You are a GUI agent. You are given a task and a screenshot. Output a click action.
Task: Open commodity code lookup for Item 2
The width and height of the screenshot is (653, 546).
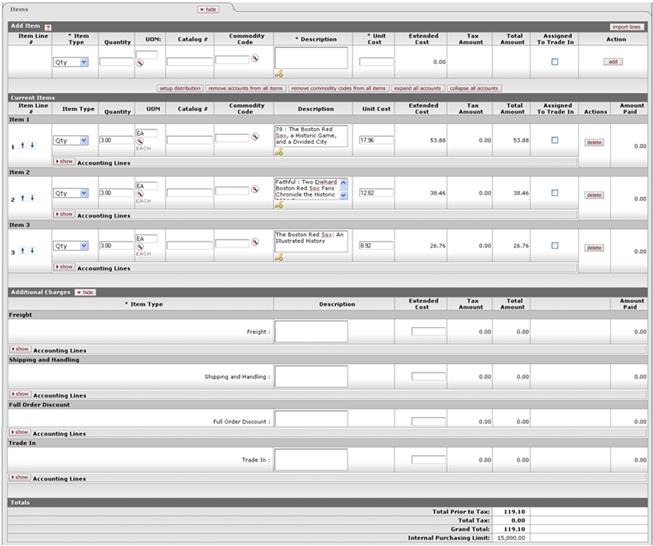pos(254,189)
